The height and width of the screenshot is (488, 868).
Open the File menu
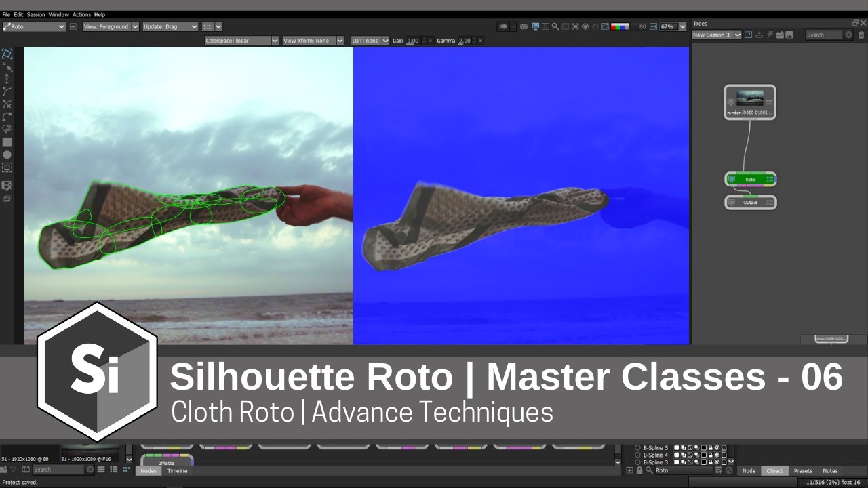6,14
